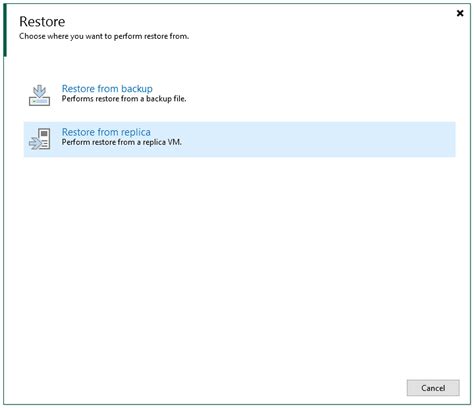
Task: Select the server-with-arrow replica icon
Action: (39, 139)
